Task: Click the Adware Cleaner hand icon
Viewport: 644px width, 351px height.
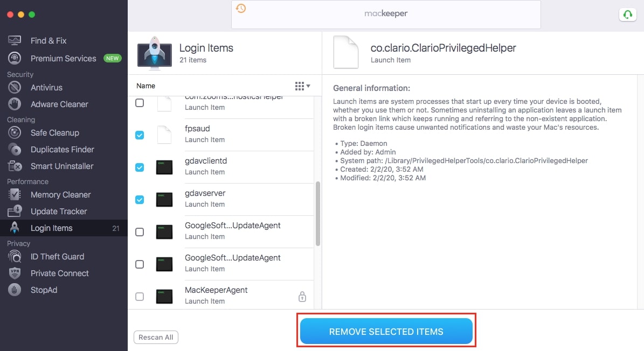Action: [x=15, y=104]
